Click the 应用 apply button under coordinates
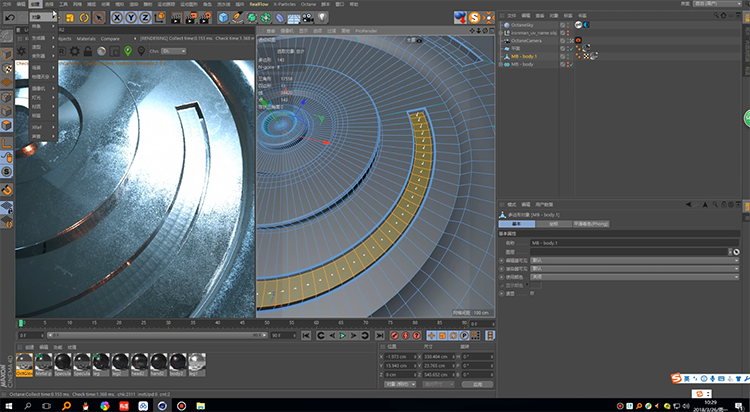This screenshot has width=750, height=412. (x=477, y=384)
